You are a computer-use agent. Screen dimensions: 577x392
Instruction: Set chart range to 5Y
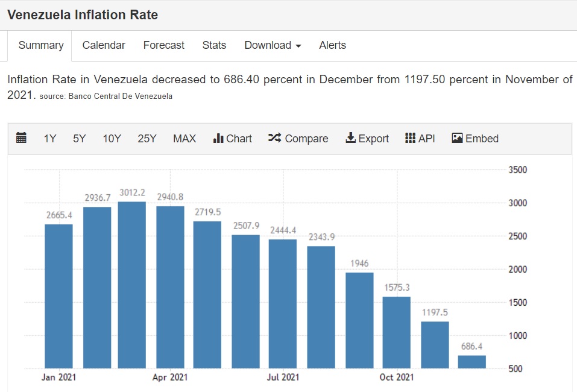(x=79, y=138)
